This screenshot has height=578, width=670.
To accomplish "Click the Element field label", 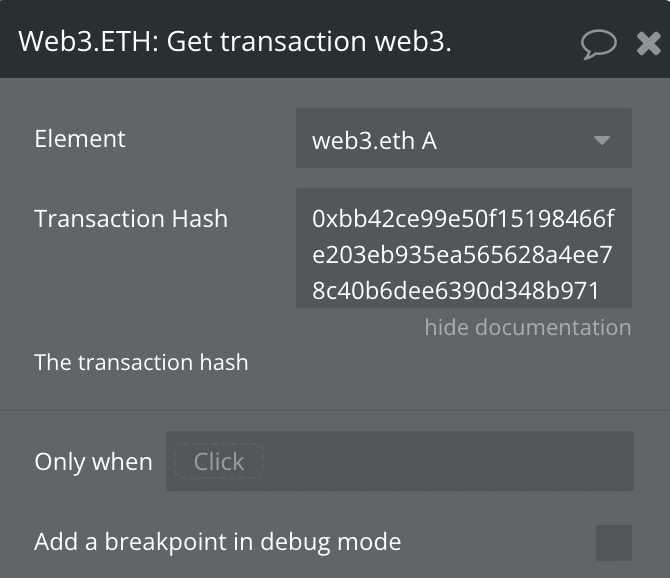I will coord(80,139).
